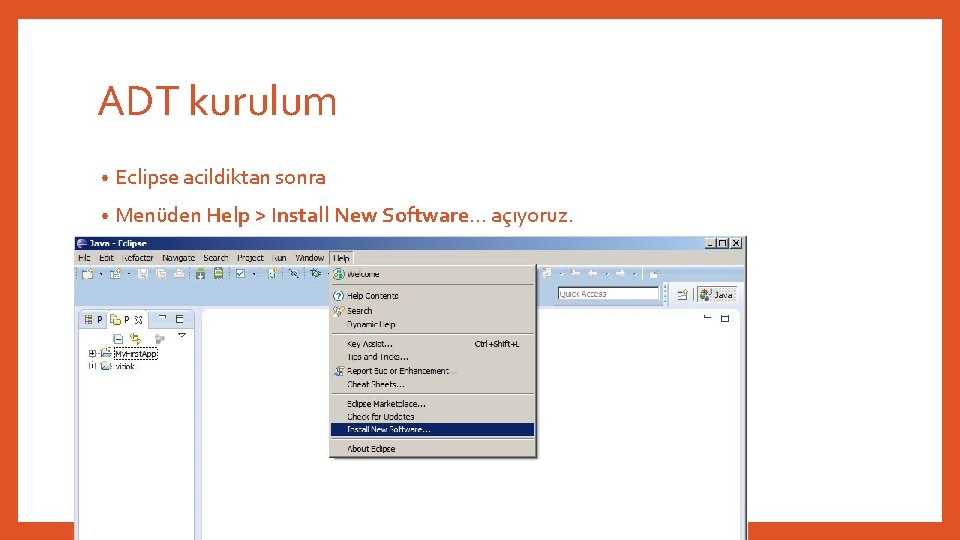Select Tips and Tricks... menu entry
960x540 pixels.
coord(432,357)
